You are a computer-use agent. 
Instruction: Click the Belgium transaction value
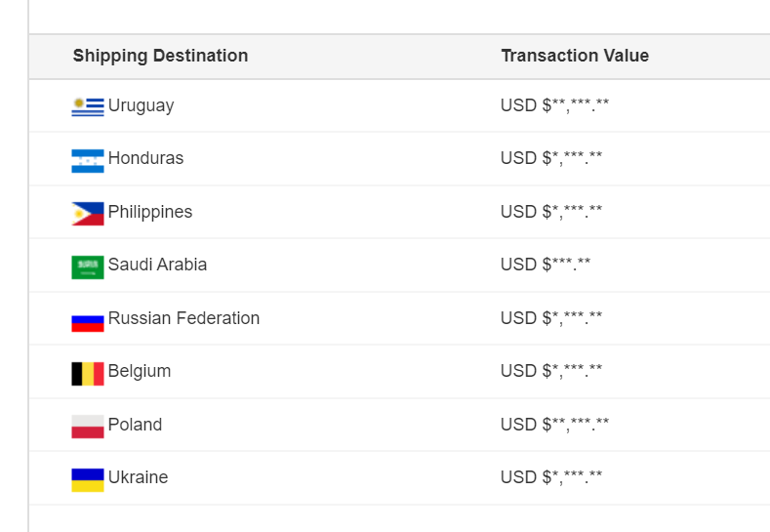pyautogui.click(x=551, y=371)
